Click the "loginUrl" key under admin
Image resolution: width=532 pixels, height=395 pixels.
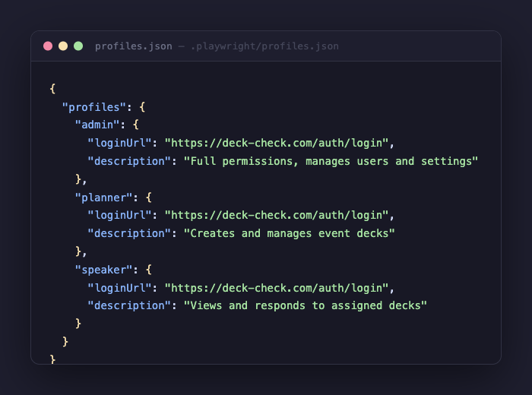119,143
